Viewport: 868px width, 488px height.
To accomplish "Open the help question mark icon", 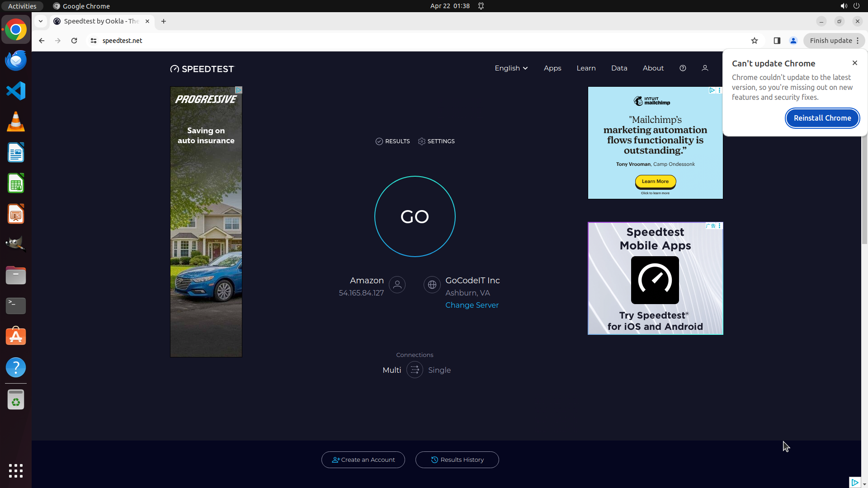I will pyautogui.click(x=683, y=68).
